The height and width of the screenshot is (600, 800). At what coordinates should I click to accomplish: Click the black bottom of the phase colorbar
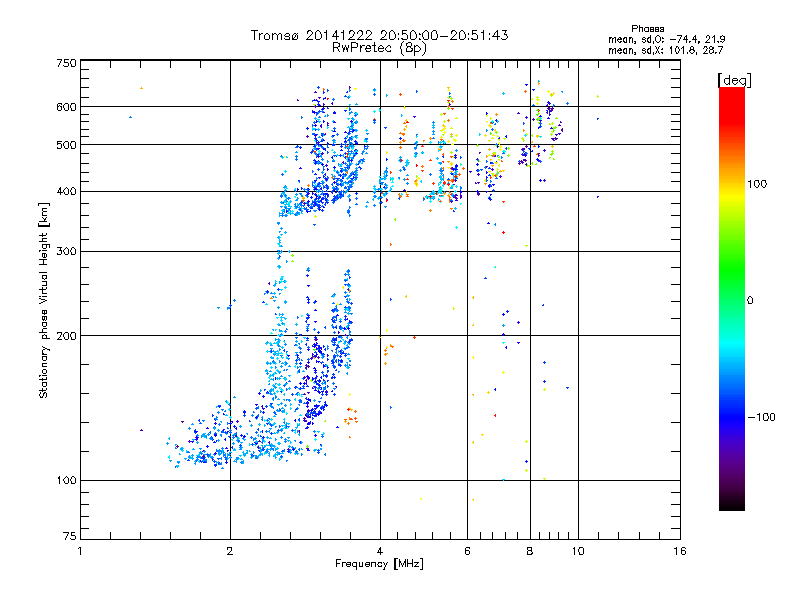pos(732,505)
